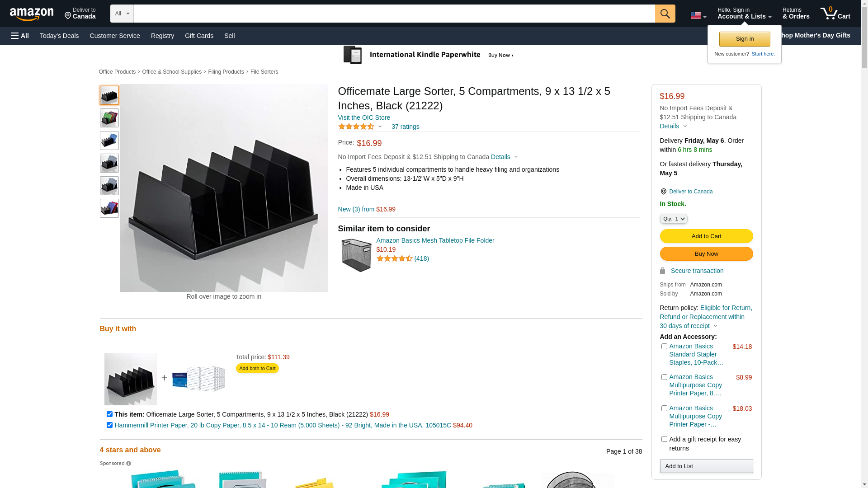Click the Amazon logo
868x488 pixels.
[x=32, y=14]
